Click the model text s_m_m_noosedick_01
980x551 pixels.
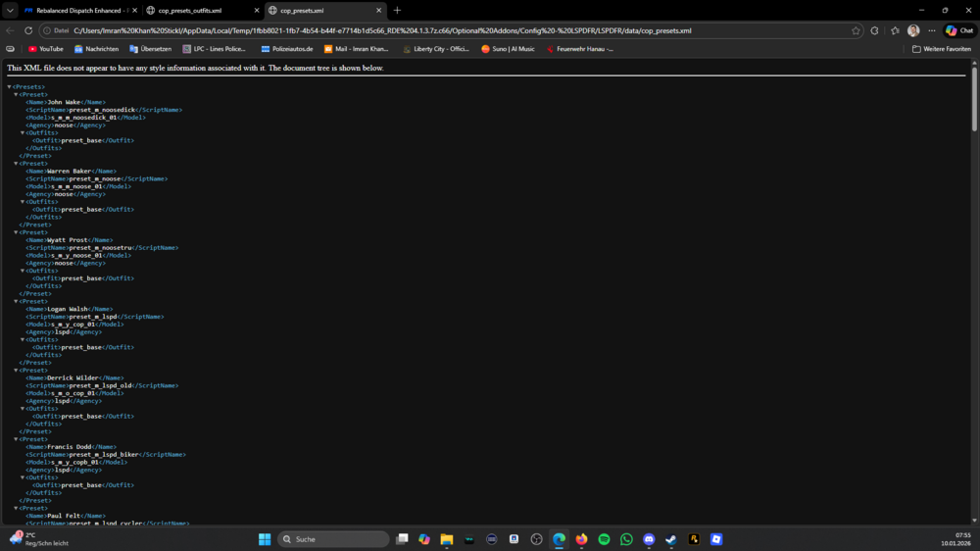83,118
